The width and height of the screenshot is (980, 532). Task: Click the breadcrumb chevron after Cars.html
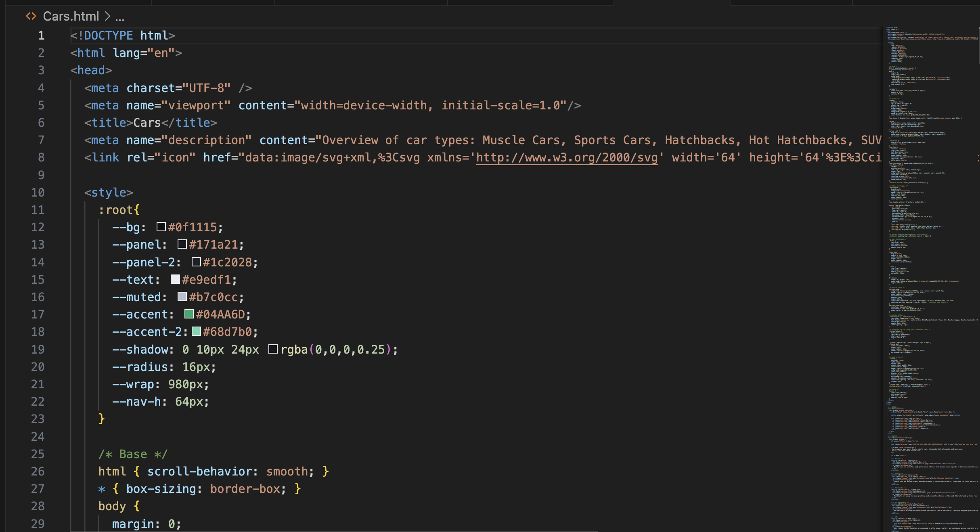(x=107, y=16)
